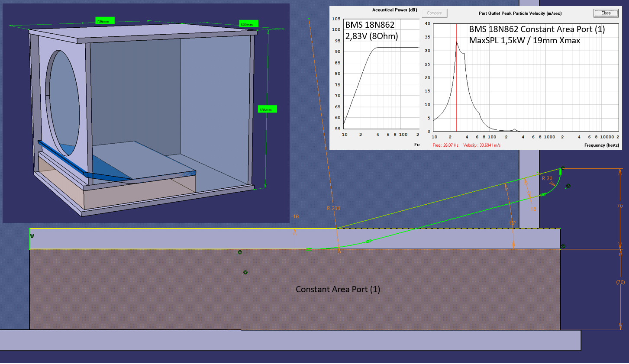Select the vertical constraint symbol near the R 20 arc
629x364 pixels.
[x=563, y=168]
